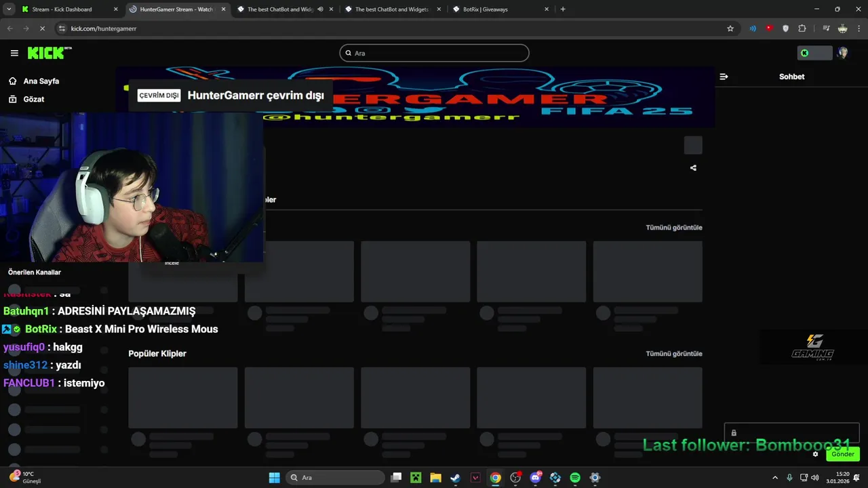Click the Önerilen Kanallar heading
Screen dimensions: 868x488
click(x=35, y=272)
